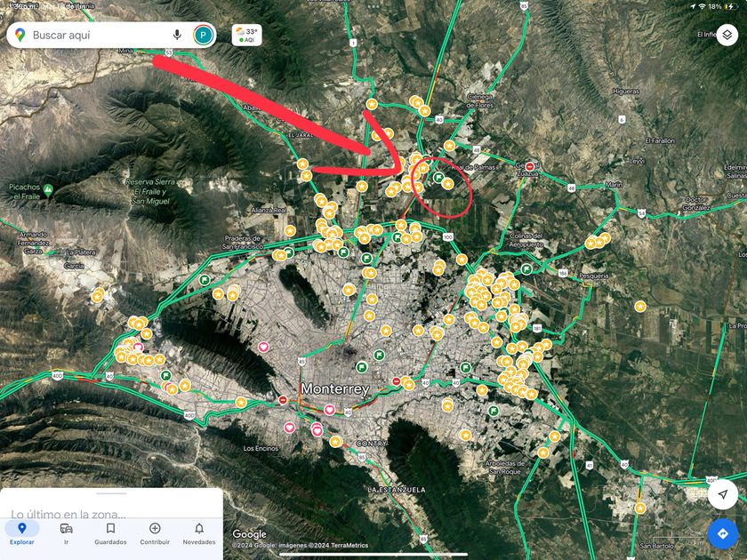Tap the Monterrey city label
The image size is (747, 560).
click(334, 389)
